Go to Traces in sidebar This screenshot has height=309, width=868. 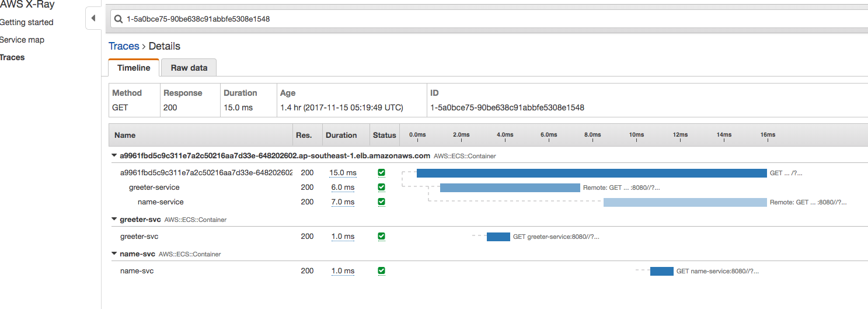coord(12,57)
